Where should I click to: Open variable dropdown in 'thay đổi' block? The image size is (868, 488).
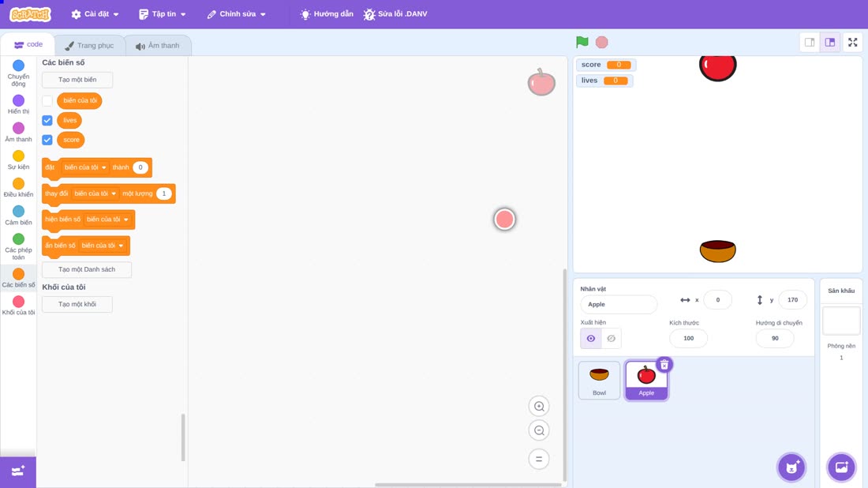[x=95, y=193]
